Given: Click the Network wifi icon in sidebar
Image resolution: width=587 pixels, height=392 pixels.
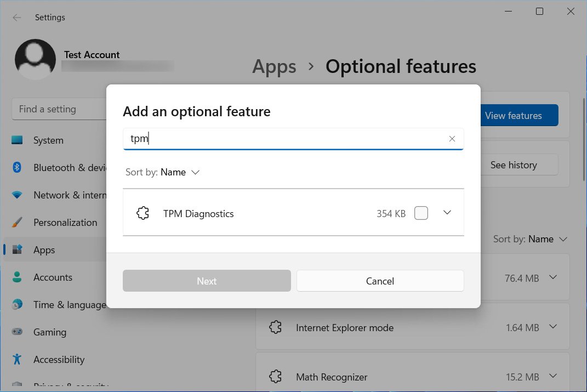Looking at the screenshot, I should coord(17,195).
